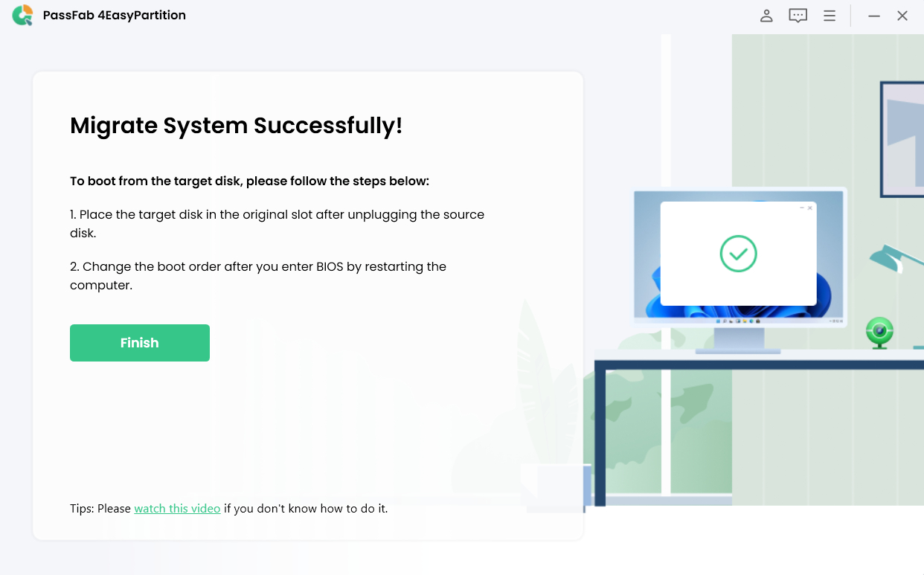The width and height of the screenshot is (924, 575).
Task: Click the three-line settings icon
Action: tap(829, 15)
